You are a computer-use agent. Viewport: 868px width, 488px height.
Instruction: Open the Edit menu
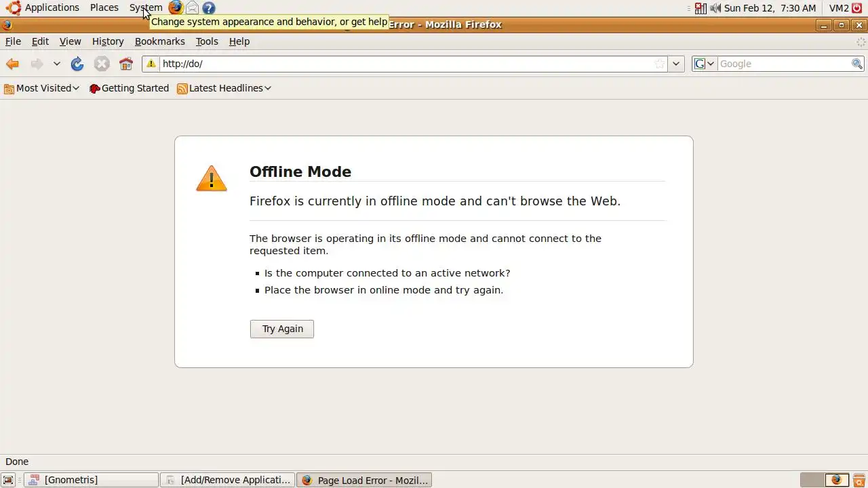(40, 41)
